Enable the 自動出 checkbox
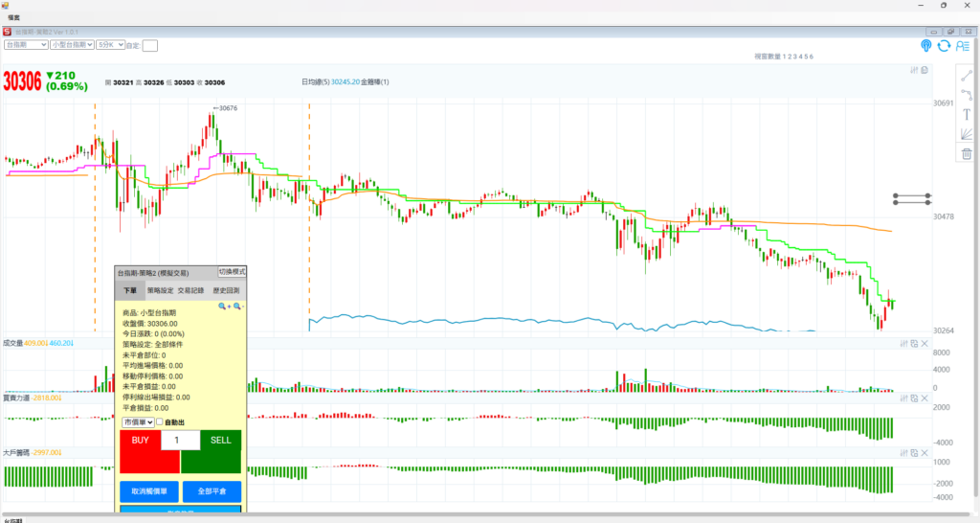980x523 pixels. [x=160, y=422]
